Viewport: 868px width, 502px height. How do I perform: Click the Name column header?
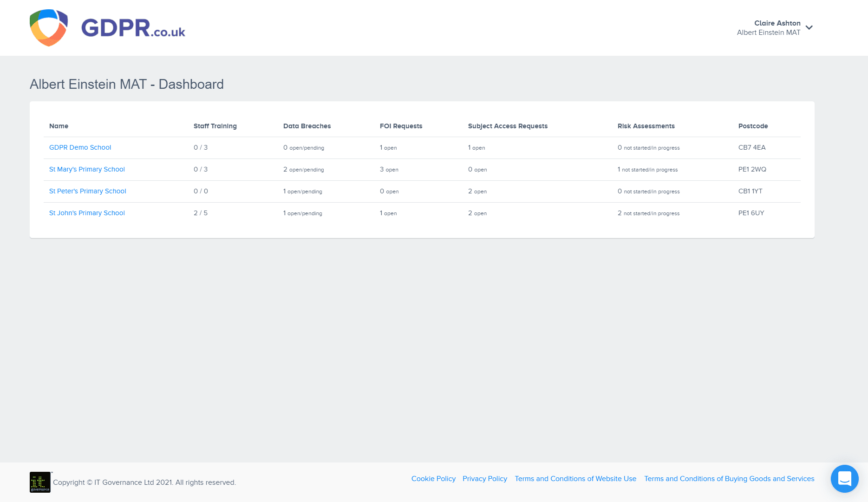(x=59, y=126)
